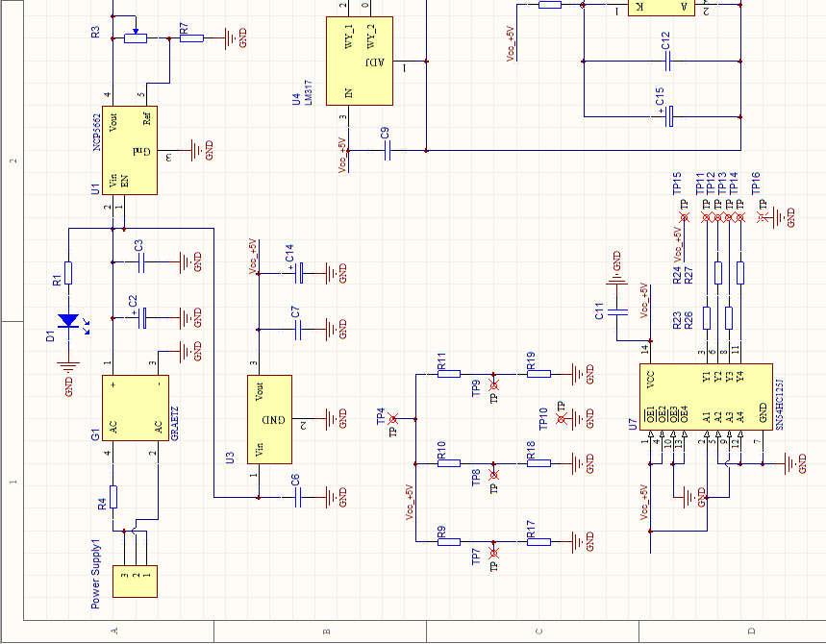Select the U7 SN54HC125J buffer IC
This screenshot has width=826, height=644.
[x=707, y=397]
